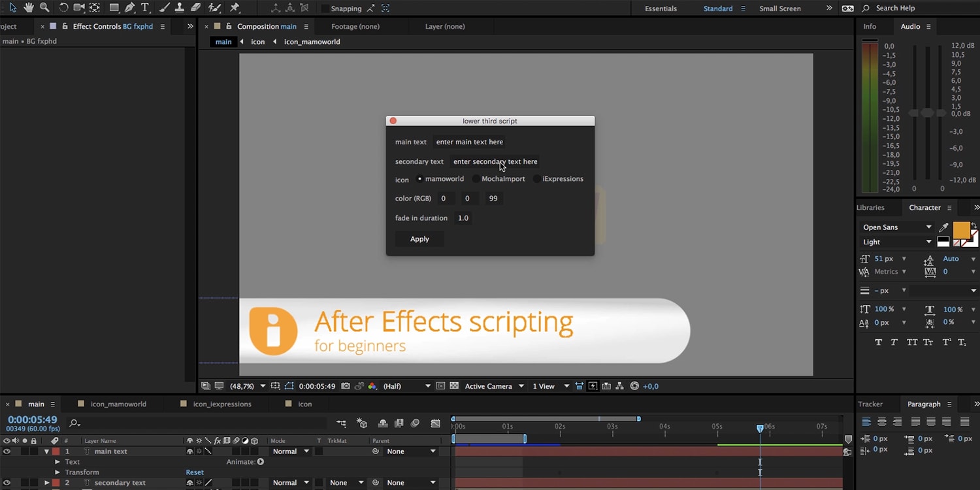Select the Zoom magnifier tool
The image size is (980, 490).
pos(44,8)
